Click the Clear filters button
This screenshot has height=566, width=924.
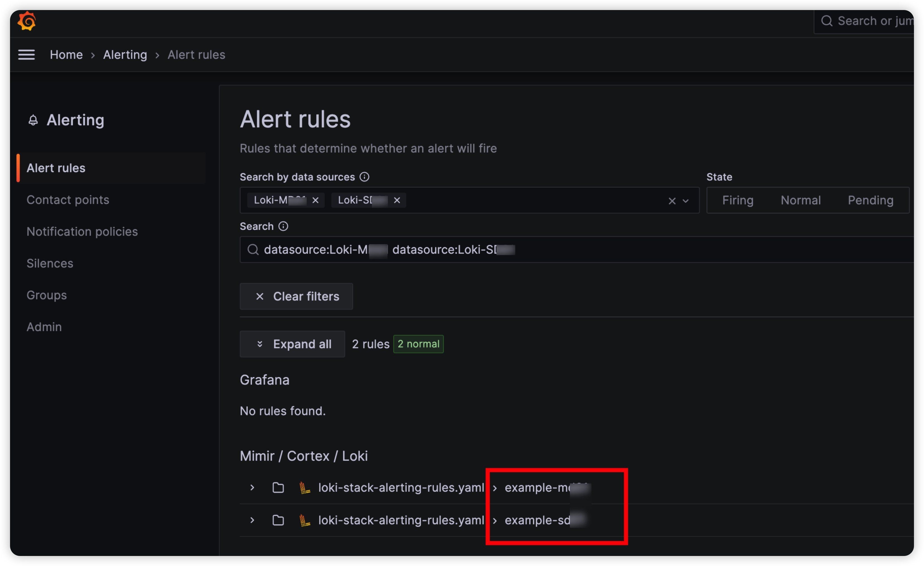(296, 296)
